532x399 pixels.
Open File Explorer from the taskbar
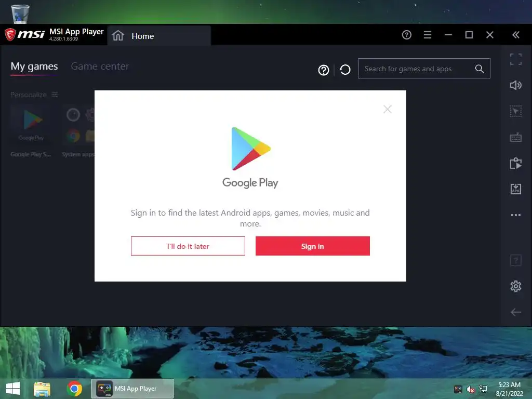(x=42, y=389)
